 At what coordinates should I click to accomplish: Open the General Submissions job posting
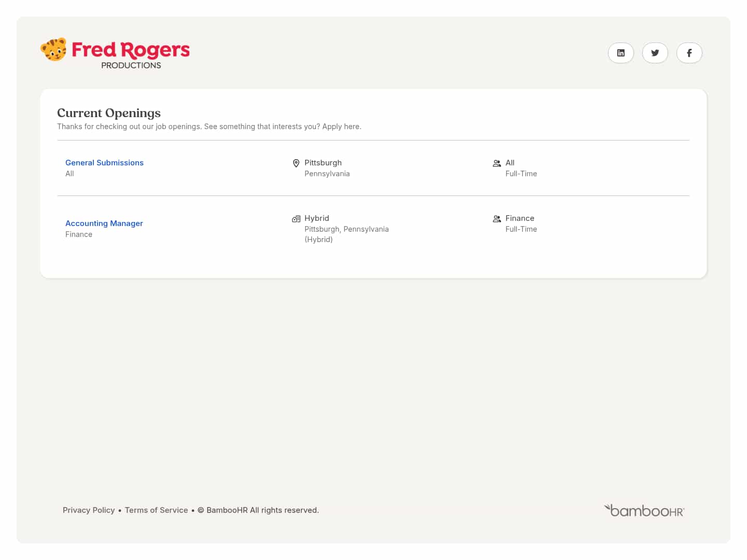tap(104, 163)
